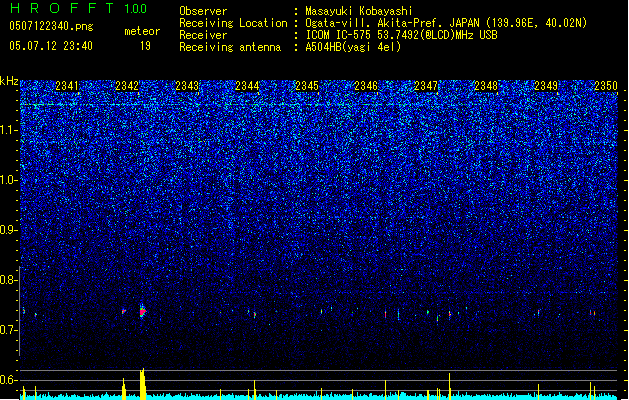Click the 0.7 kHz axis label
The image size is (629, 400).
coord(9,330)
